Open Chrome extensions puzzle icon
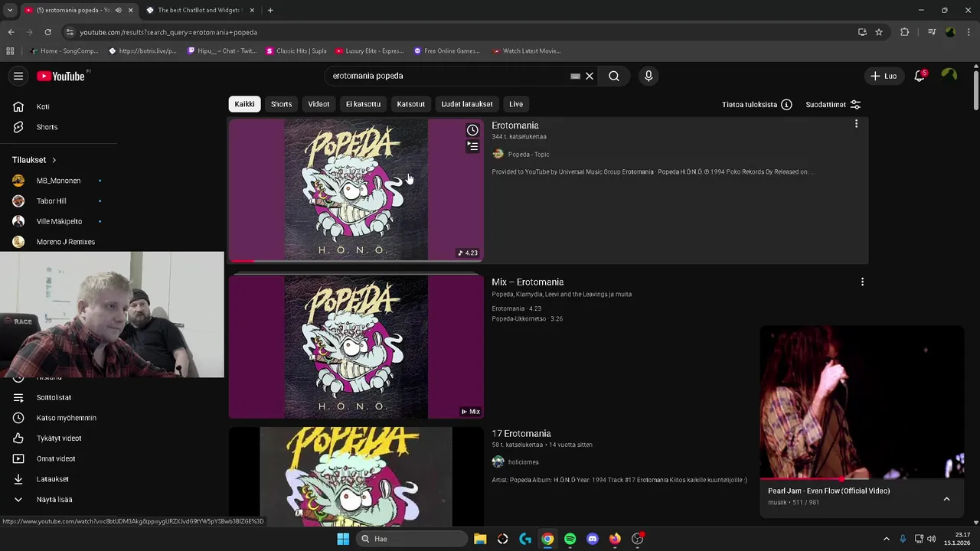 (905, 32)
